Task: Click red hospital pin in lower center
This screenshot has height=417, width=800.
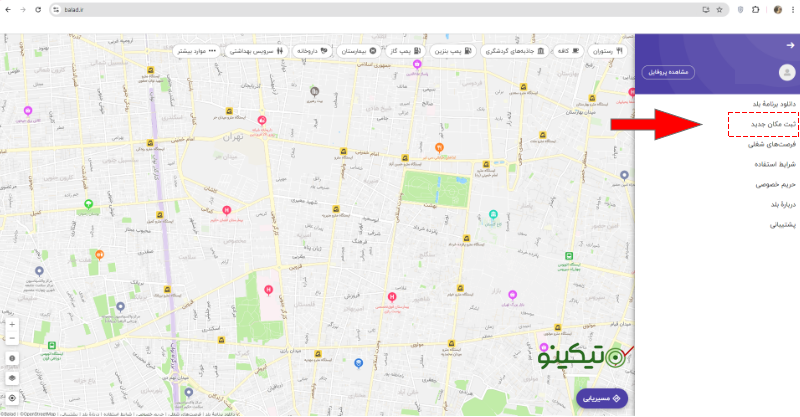Action: coord(392,297)
